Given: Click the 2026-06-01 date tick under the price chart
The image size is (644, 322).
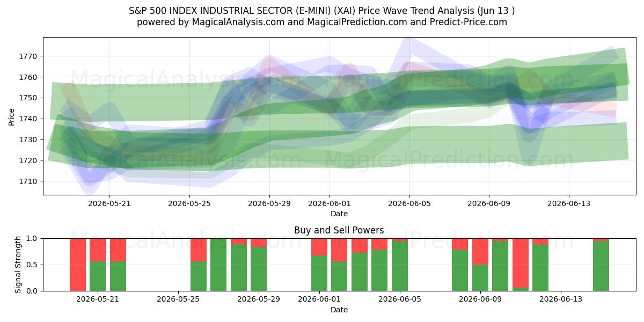Looking at the screenshot, I should pos(330,203).
